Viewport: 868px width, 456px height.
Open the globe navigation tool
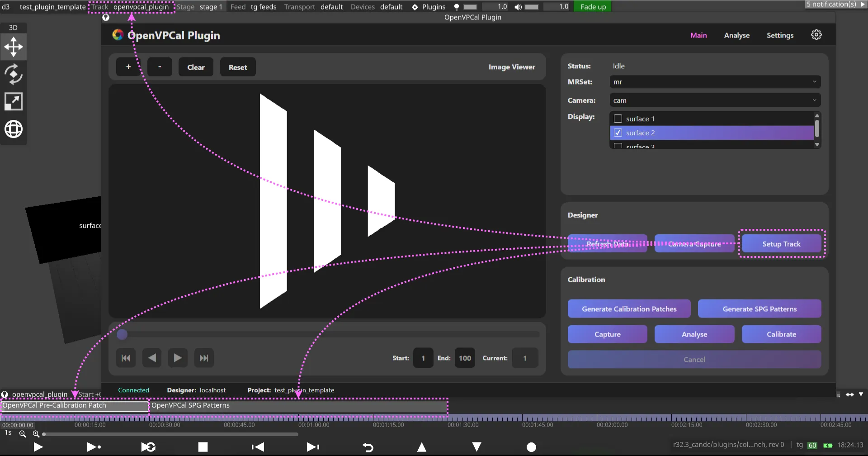tap(13, 129)
